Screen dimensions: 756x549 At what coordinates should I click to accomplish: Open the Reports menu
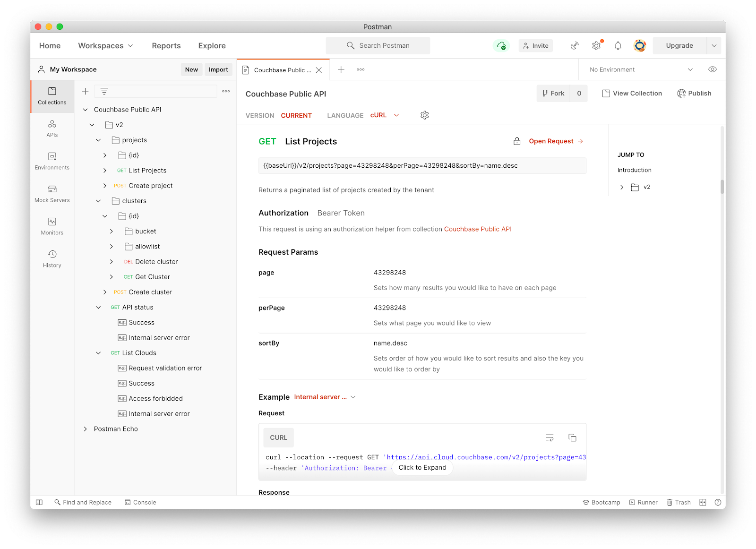click(x=166, y=45)
